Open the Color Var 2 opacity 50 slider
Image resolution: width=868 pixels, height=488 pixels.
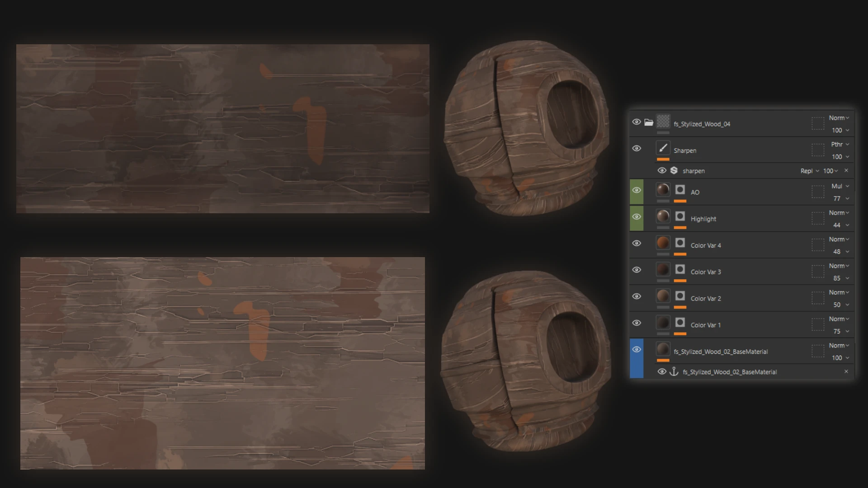tap(841, 305)
